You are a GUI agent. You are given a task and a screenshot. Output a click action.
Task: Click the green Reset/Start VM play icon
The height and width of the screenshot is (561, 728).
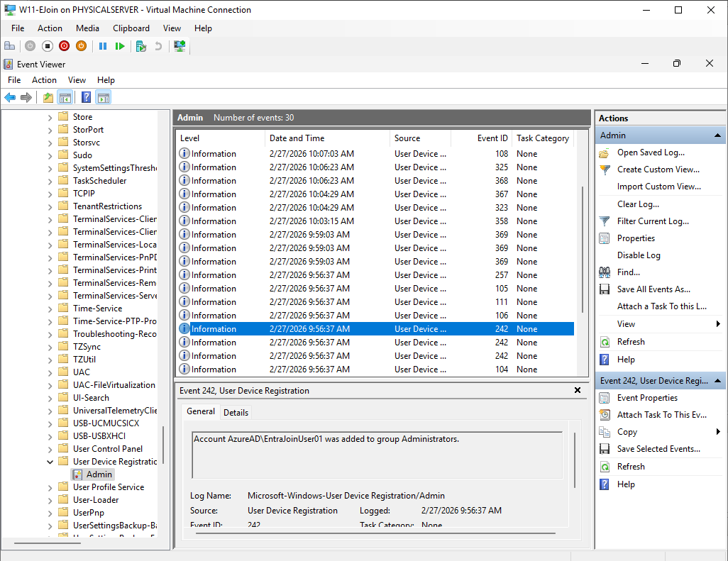(120, 46)
